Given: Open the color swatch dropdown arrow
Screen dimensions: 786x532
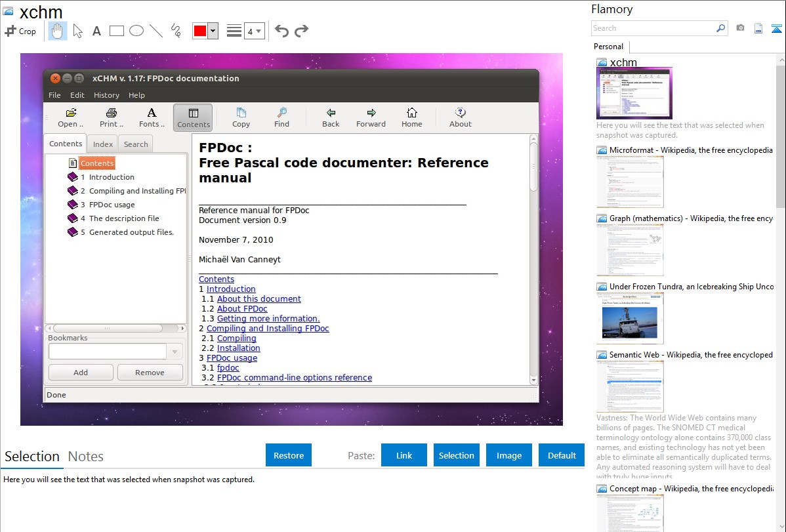Looking at the screenshot, I should coord(213,31).
